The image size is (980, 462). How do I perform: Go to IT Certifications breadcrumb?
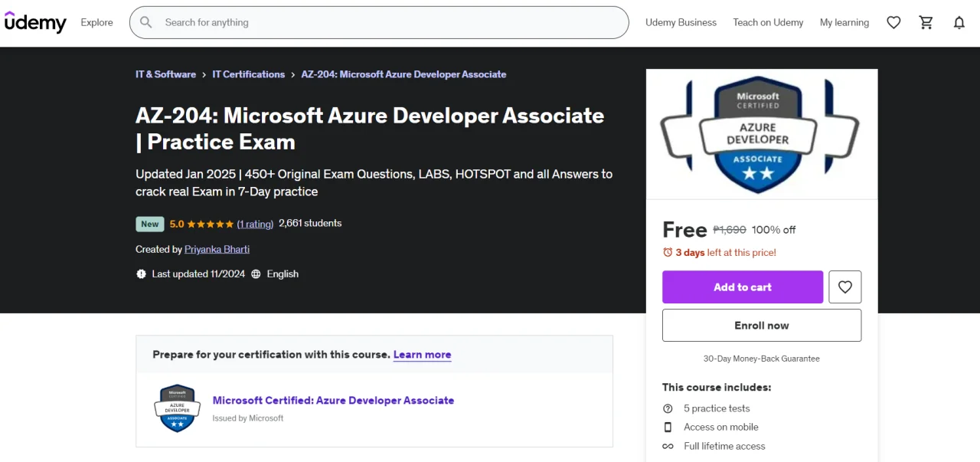[x=248, y=74]
